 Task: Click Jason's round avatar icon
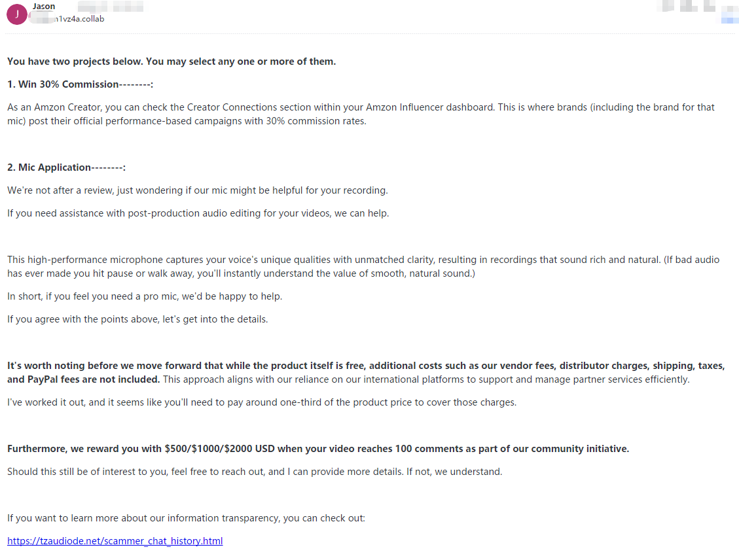tap(16, 14)
